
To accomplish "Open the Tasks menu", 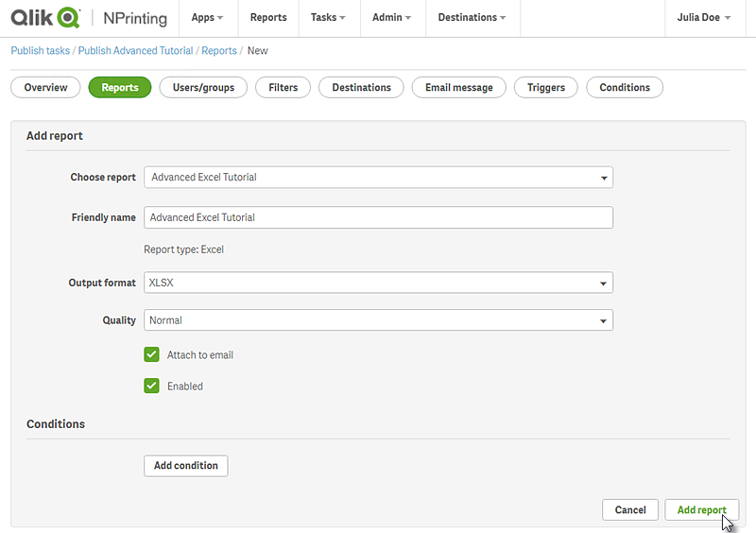I will pos(328,18).
